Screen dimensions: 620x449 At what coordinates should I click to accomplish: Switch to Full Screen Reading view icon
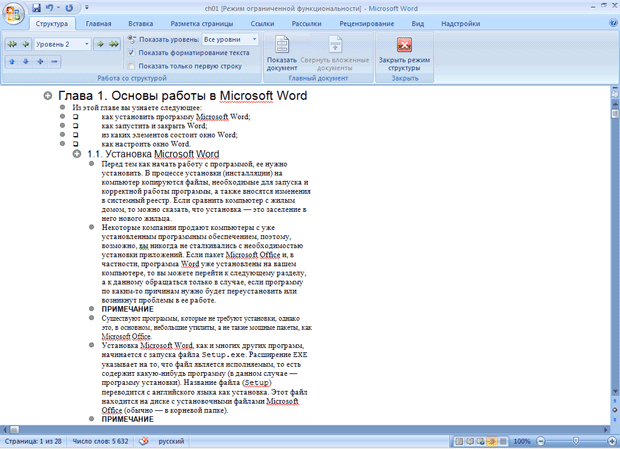click(470, 441)
